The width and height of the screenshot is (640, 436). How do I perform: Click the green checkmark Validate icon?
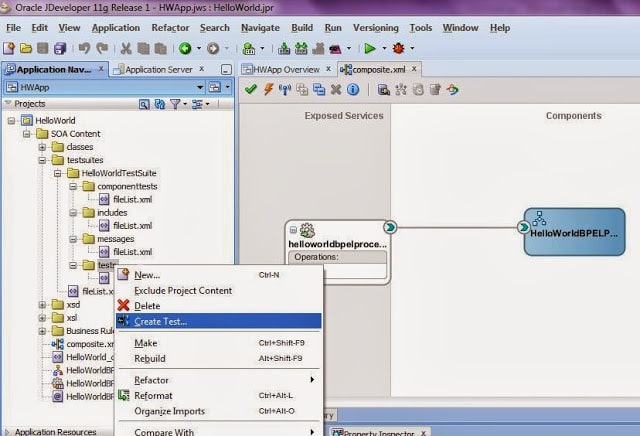pos(250,89)
